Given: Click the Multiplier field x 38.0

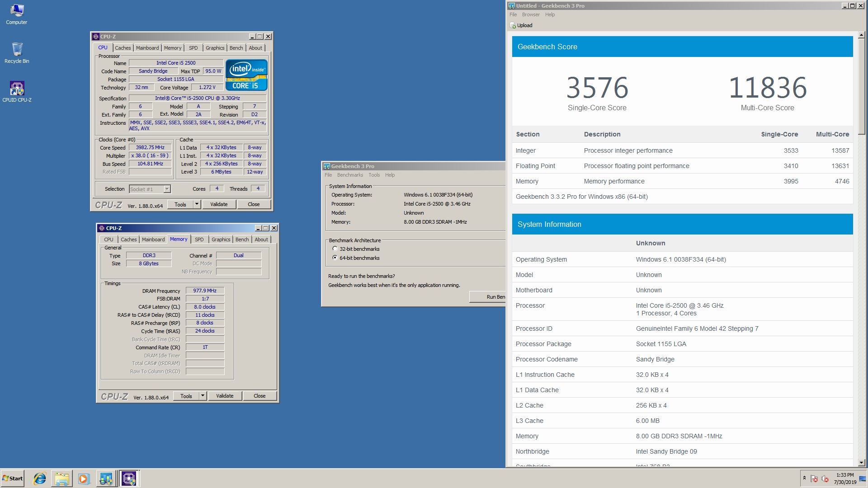Looking at the screenshot, I should coord(150,155).
